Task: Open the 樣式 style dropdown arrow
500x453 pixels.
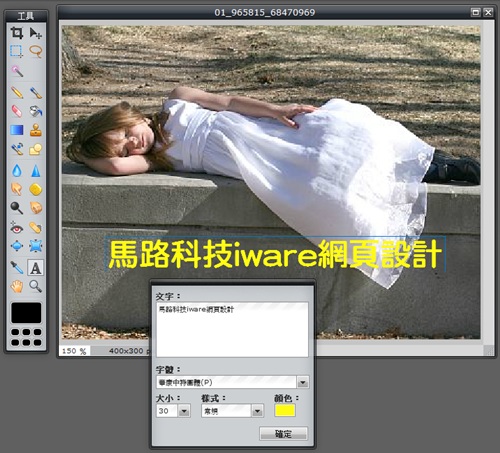Action: pos(257,411)
